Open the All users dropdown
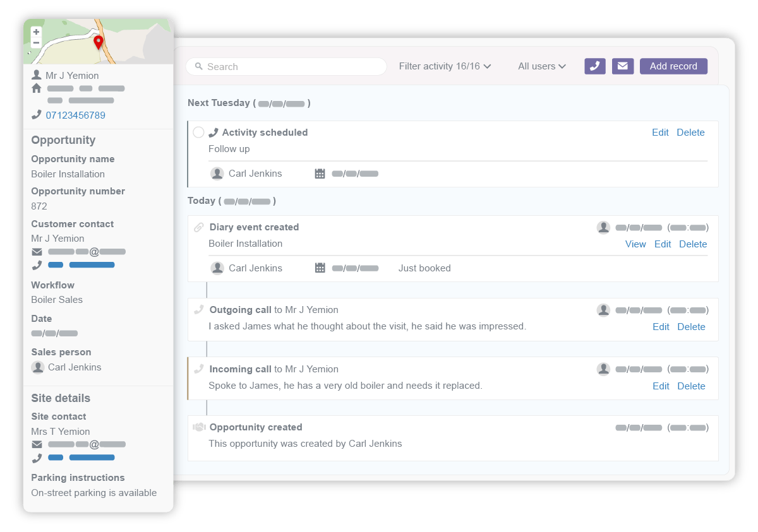758x532 pixels. pyautogui.click(x=541, y=66)
